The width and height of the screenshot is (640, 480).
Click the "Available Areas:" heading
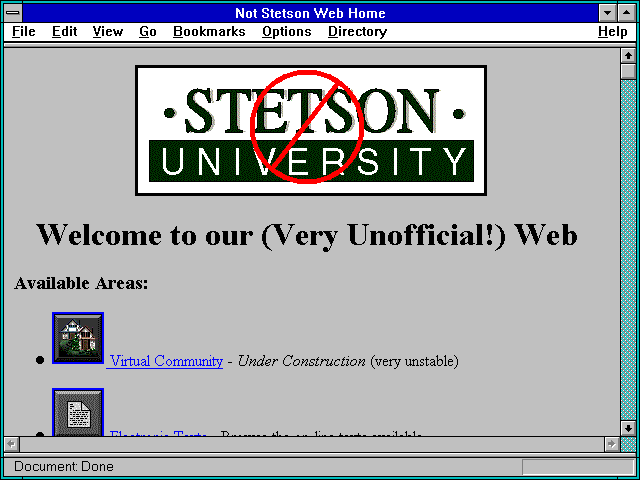(81, 283)
